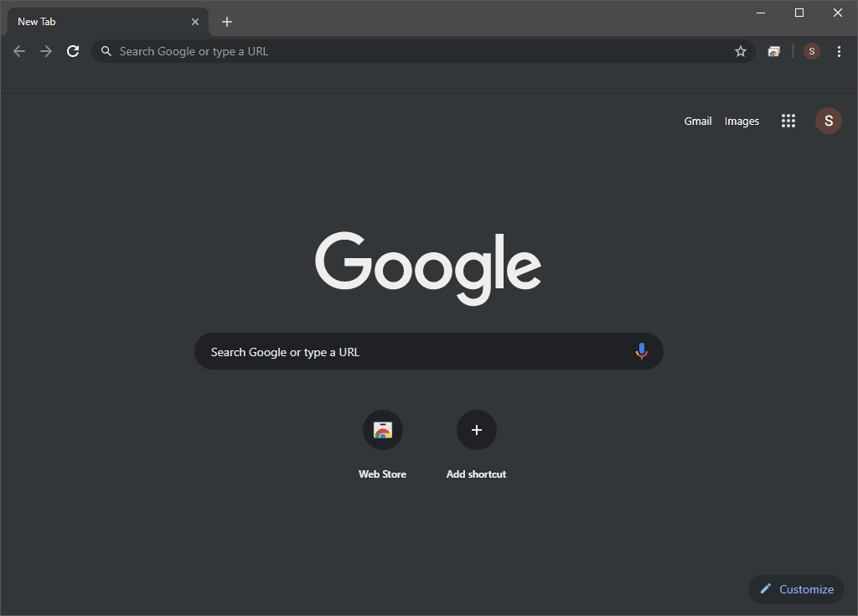Open the Chrome three-dot menu
The height and width of the screenshot is (616, 858).
(839, 51)
